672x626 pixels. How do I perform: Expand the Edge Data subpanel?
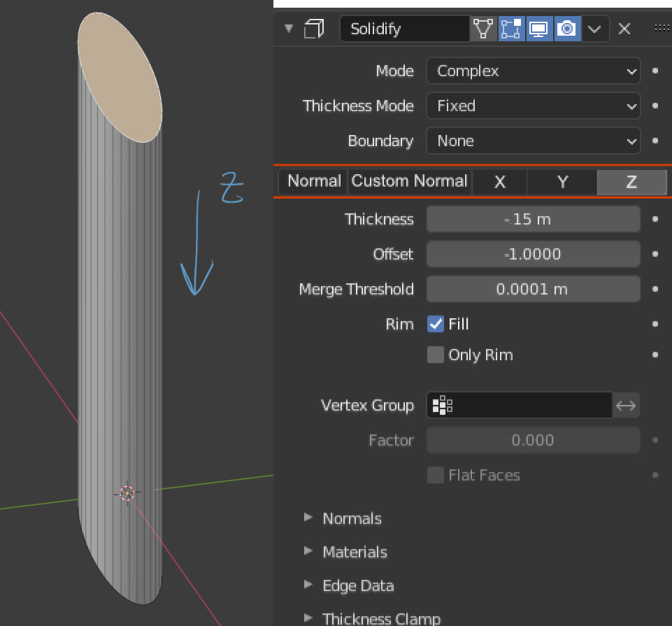point(308,585)
